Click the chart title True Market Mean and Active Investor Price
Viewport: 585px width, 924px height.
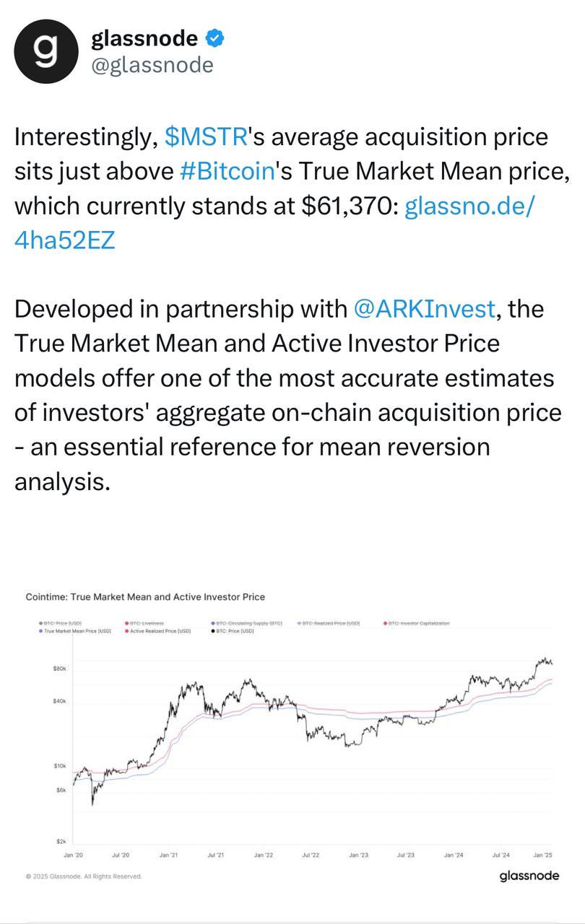click(x=145, y=597)
